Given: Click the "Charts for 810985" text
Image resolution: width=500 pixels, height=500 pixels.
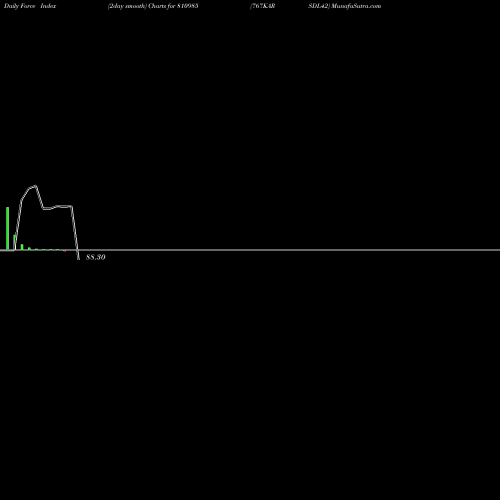Looking at the screenshot, I should [173, 6].
